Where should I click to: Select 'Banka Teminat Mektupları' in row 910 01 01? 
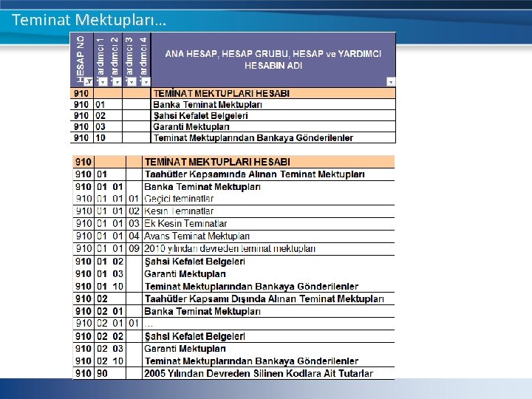click(202, 187)
